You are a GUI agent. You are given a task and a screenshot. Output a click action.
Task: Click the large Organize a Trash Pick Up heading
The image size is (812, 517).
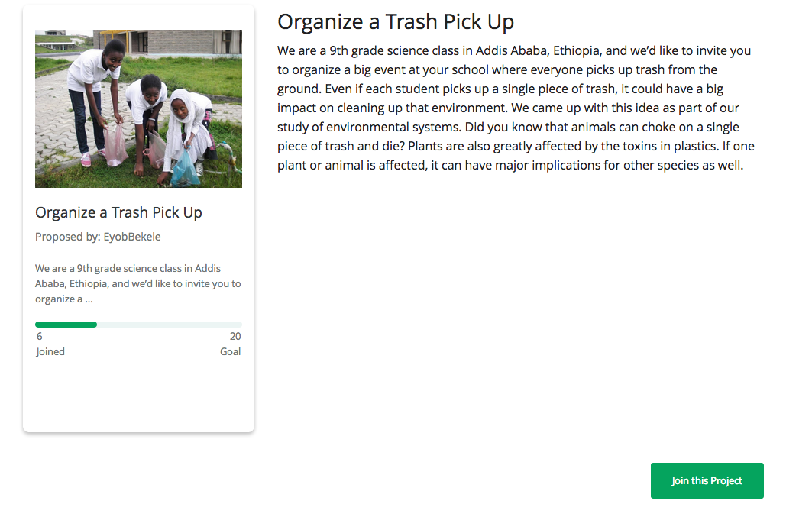396,22
